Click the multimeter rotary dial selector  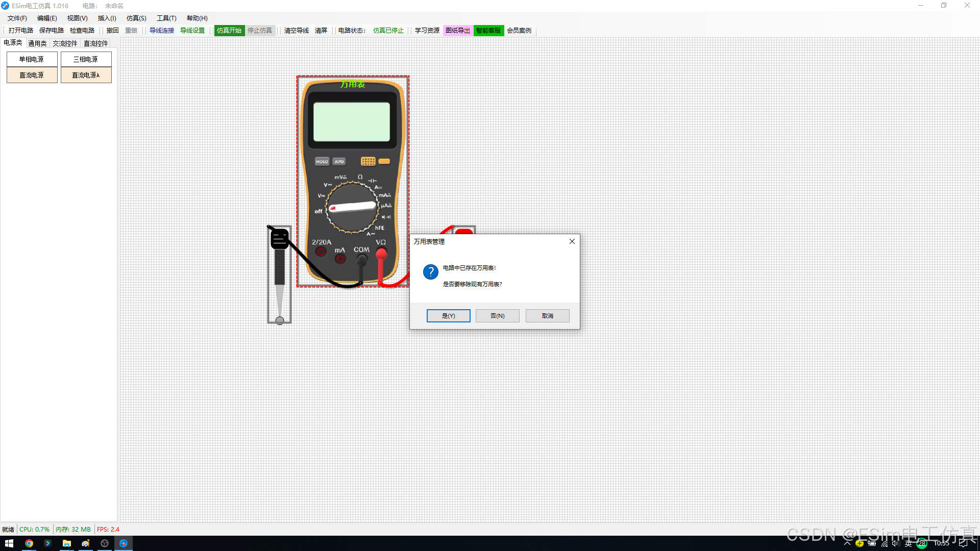click(x=352, y=207)
